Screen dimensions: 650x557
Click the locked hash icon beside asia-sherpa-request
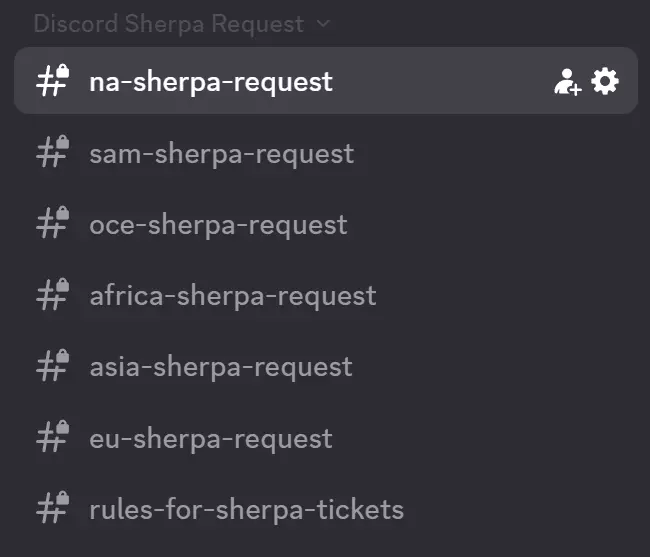click(x=52, y=366)
